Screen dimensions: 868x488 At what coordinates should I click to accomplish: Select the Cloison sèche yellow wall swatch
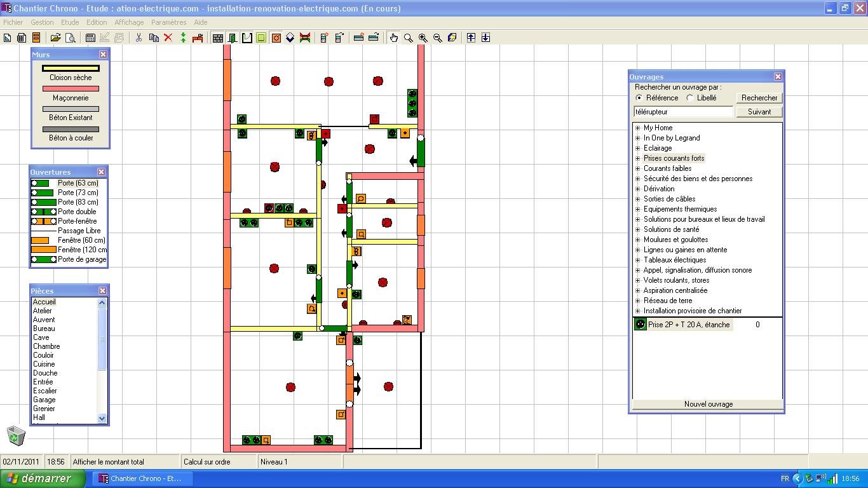[x=71, y=69]
